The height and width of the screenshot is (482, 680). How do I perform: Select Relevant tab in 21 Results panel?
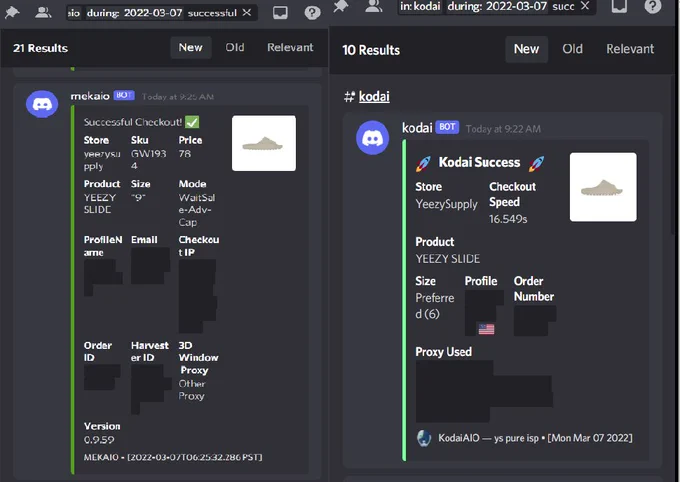290,47
